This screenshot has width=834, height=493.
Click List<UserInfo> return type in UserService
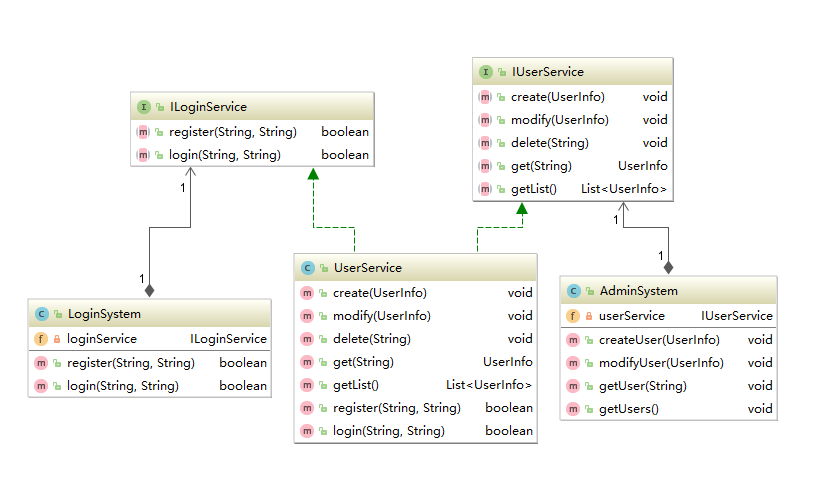pos(489,385)
